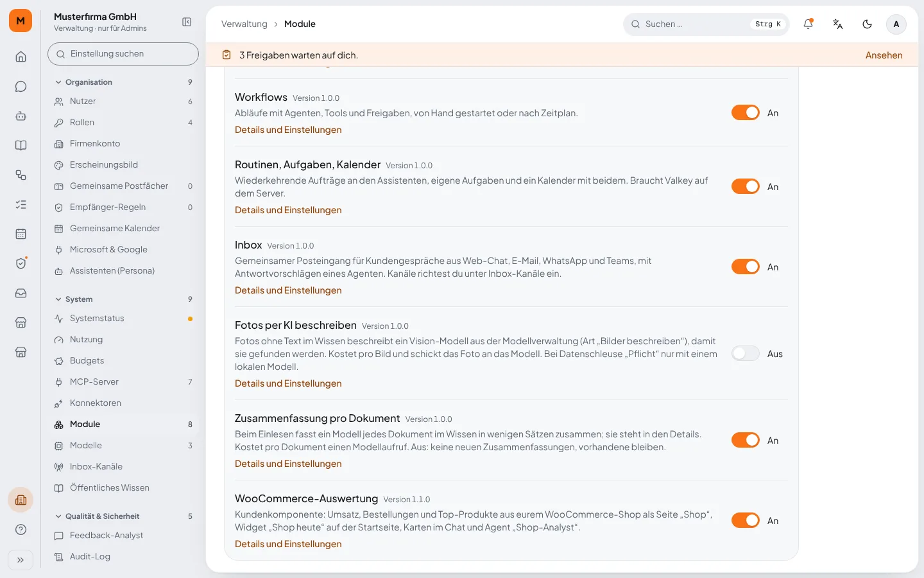
Task: Switch to dark mode moon icon
Action: pos(867,24)
